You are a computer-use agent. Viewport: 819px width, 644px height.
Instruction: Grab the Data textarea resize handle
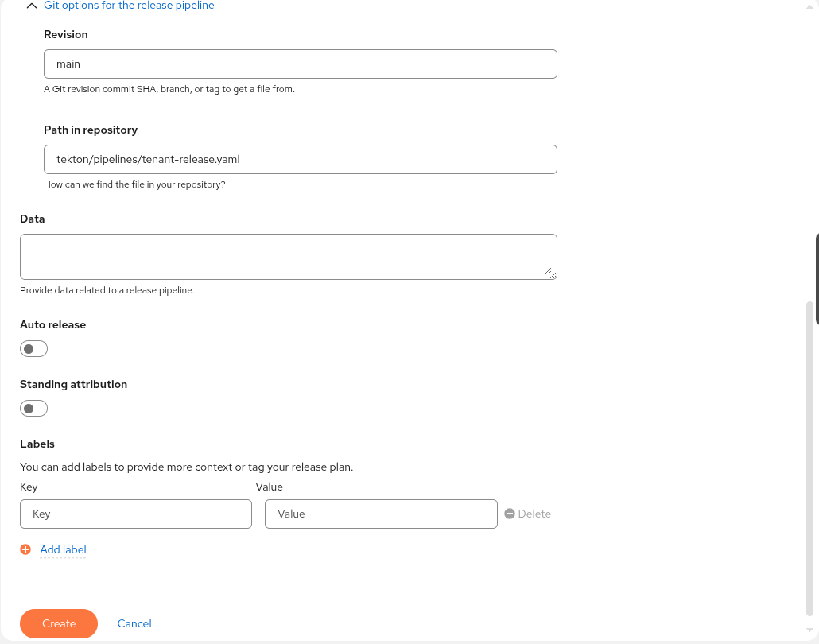click(550, 273)
